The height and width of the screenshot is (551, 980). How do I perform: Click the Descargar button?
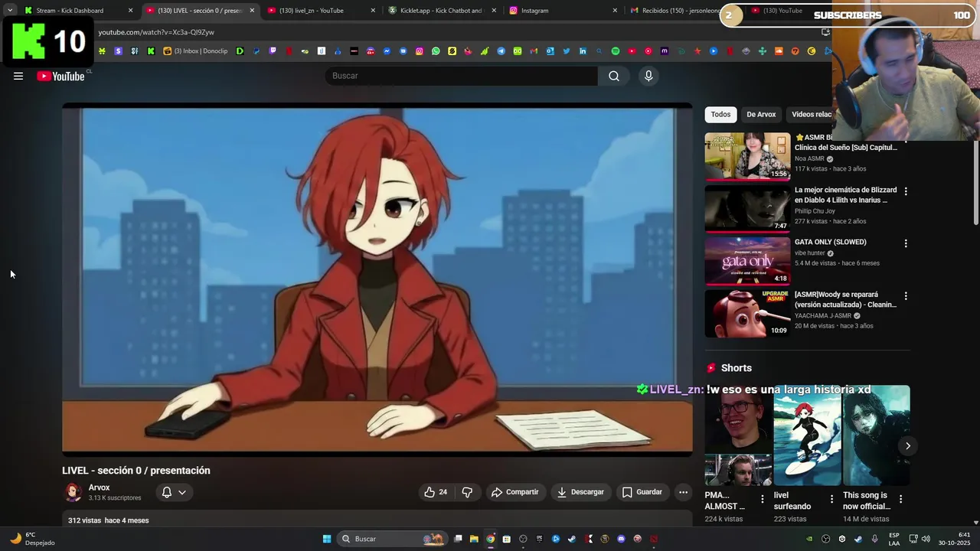tap(580, 492)
